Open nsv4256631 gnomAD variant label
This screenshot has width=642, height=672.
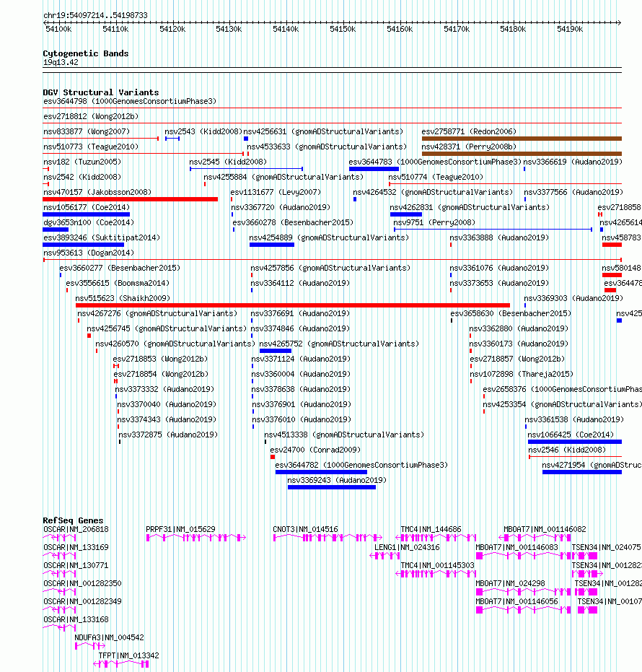point(323,131)
